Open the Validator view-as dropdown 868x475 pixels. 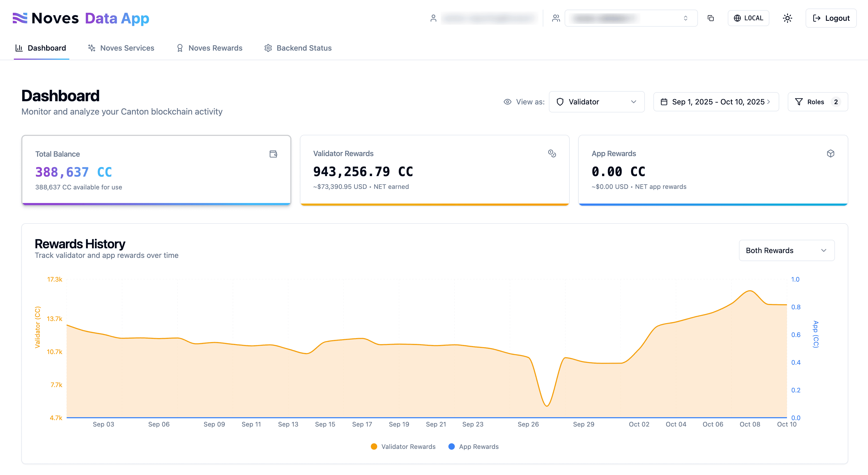596,102
